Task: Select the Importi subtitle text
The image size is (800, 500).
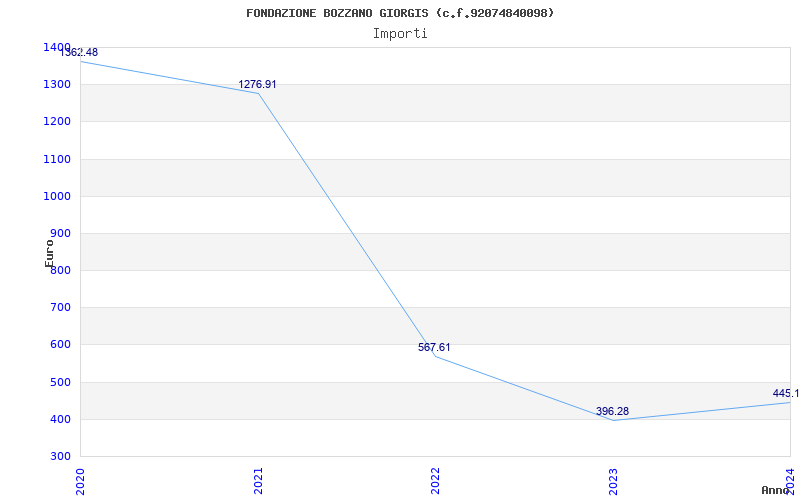Action: [400, 34]
